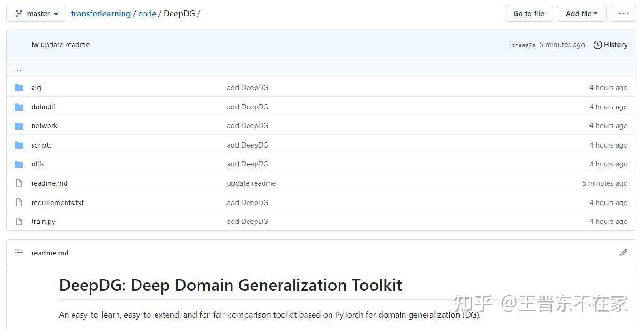
Task: Expand the Add file dropdown
Action: click(581, 14)
